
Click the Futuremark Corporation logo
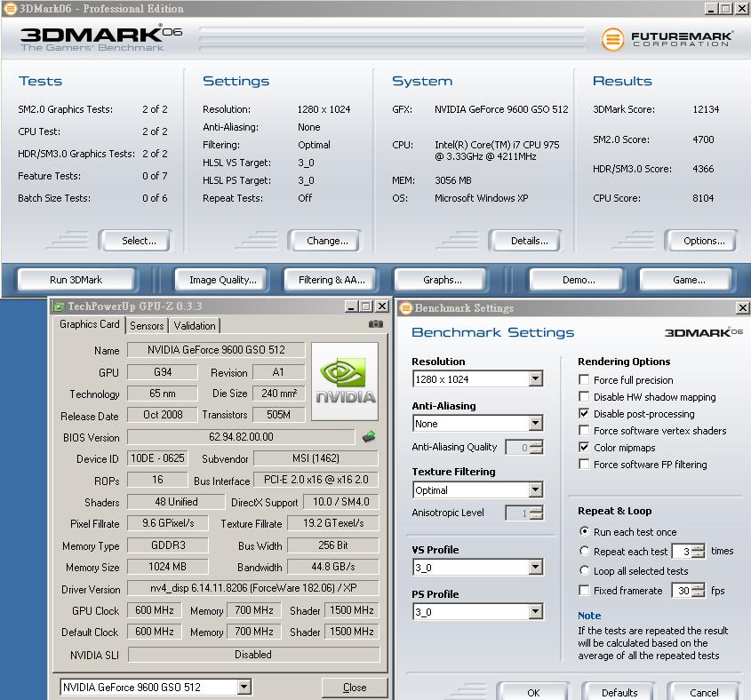point(667,39)
